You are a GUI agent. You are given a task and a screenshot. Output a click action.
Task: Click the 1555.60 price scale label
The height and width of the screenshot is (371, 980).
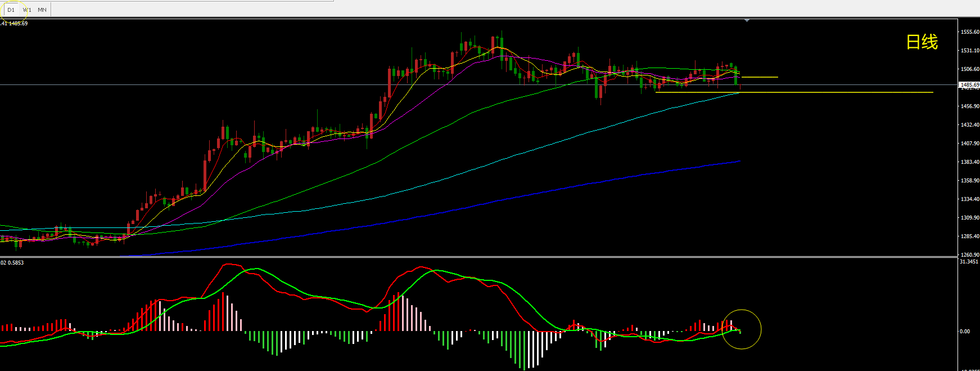(x=970, y=32)
